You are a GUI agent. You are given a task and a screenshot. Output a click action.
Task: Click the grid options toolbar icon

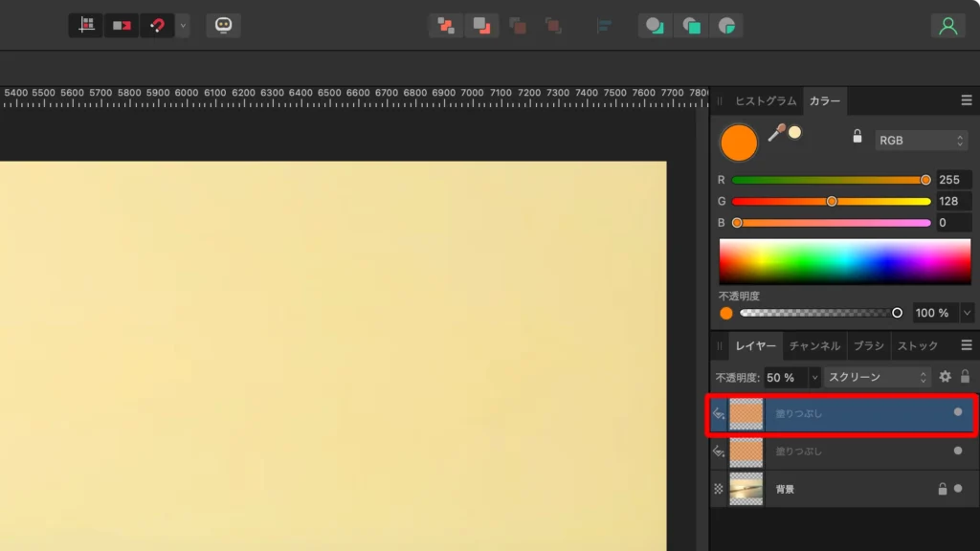pyautogui.click(x=85, y=24)
